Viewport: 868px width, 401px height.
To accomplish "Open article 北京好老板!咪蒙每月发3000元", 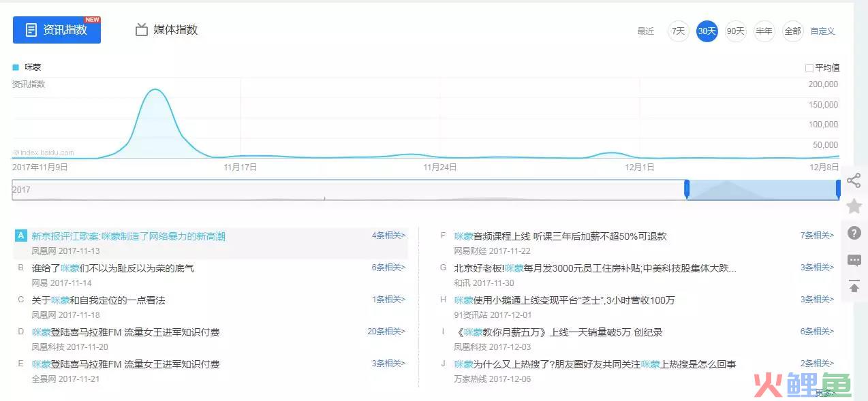I will point(595,268).
